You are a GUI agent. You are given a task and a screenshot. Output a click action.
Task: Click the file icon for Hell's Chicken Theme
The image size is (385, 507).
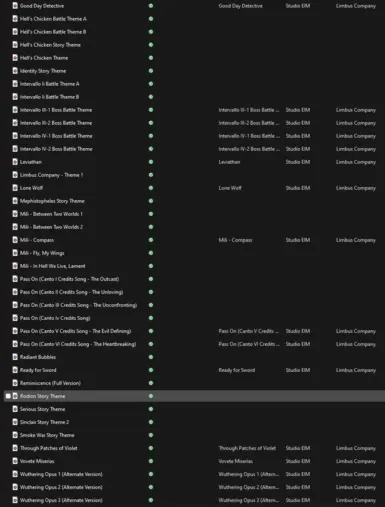15,58
